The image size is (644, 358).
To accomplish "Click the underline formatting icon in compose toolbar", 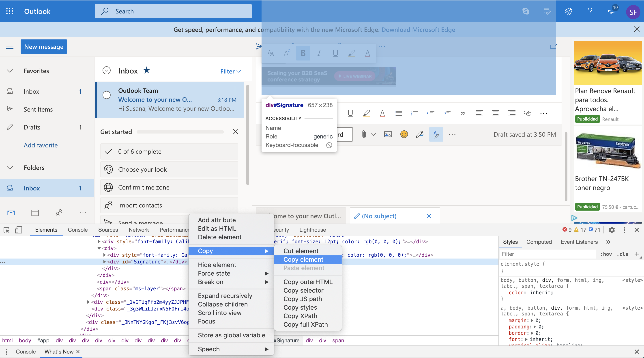I will click(350, 113).
